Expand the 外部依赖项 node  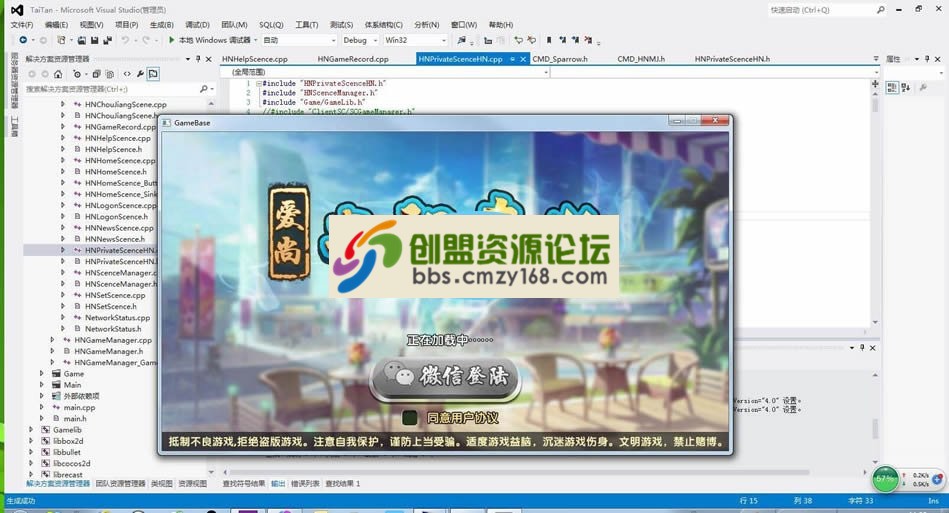[42, 396]
